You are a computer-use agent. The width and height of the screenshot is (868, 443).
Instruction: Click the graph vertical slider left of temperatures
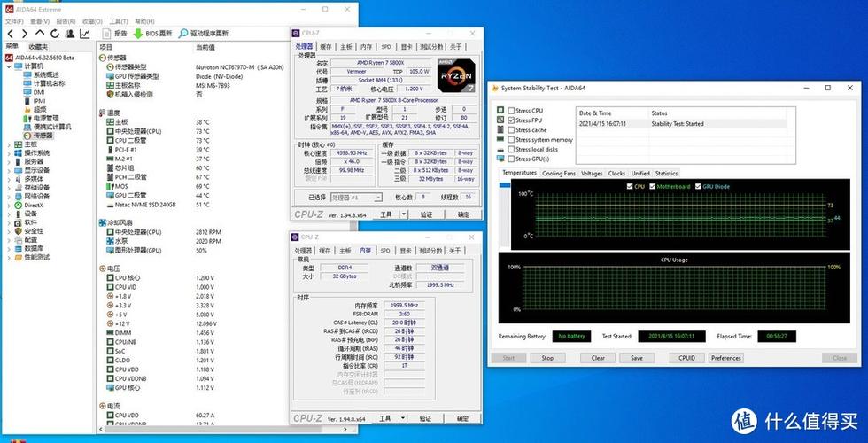click(x=505, y=214)
